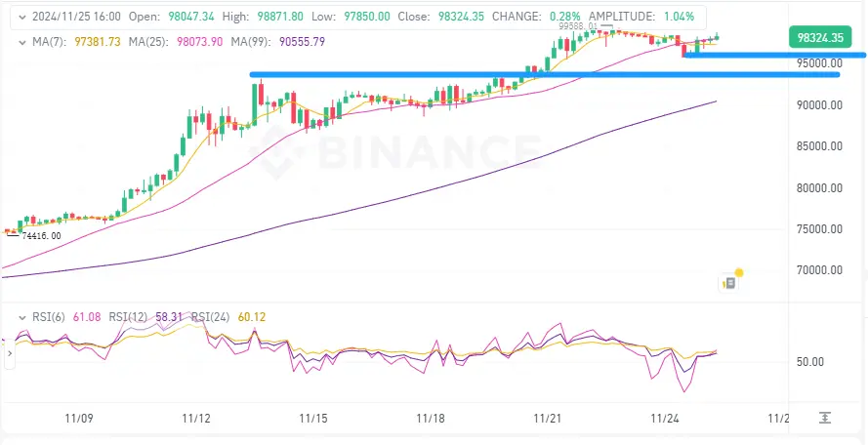
Task: Select the MA(7) indicator label
Action: click(x=48, y=42)
